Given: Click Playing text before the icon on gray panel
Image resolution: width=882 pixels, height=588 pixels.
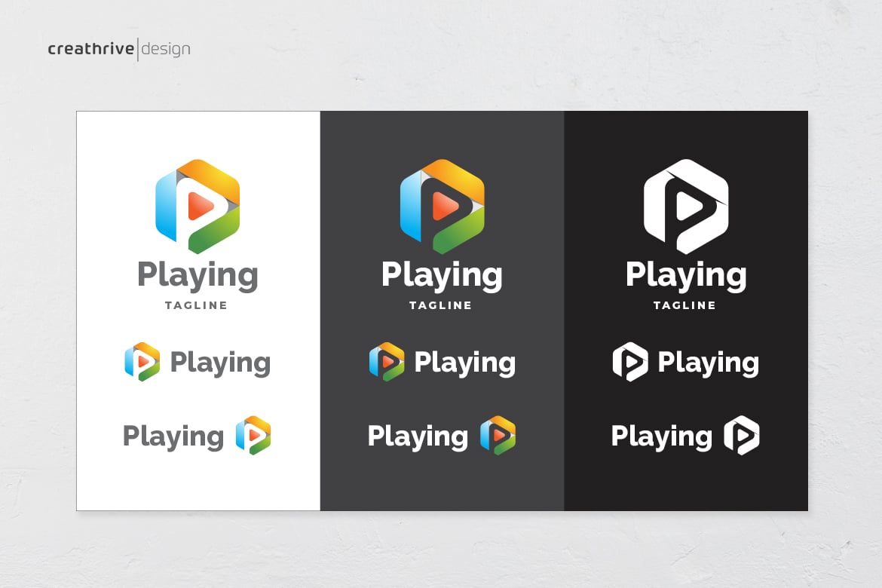Looking at the screenshot, I should coord(418,437).
